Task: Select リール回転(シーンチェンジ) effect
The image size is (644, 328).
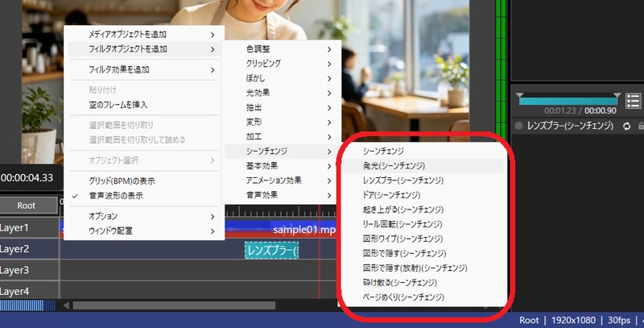Action: point(423,224)
